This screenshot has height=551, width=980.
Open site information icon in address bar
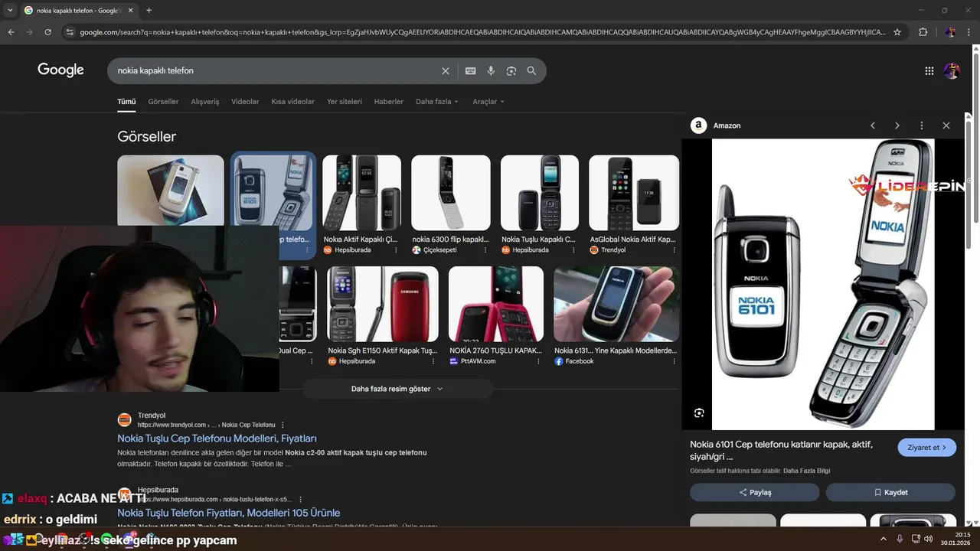[x=70, y=32]
